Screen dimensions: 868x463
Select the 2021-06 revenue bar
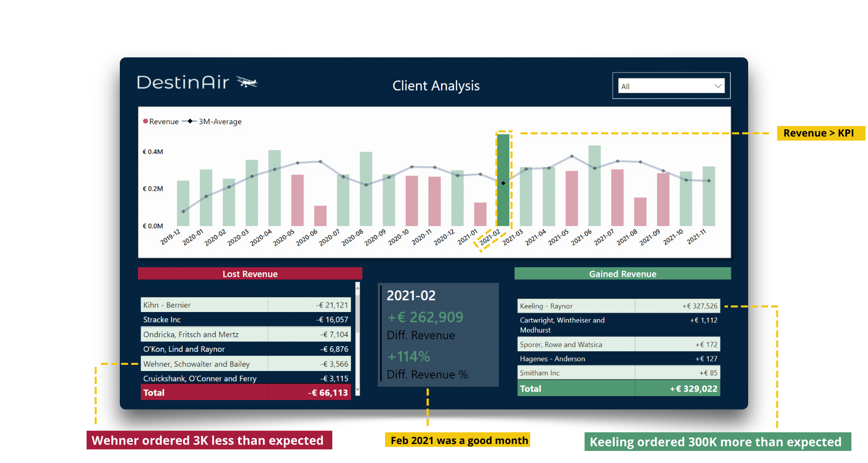[595, 186]
